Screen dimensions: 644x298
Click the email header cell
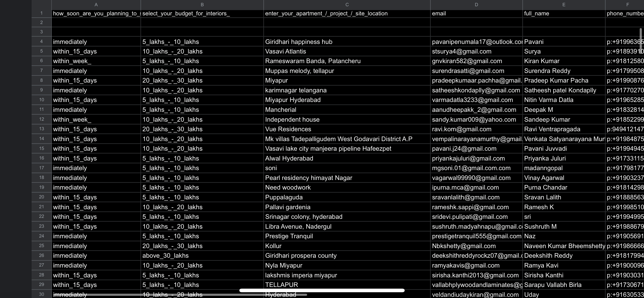476,13
